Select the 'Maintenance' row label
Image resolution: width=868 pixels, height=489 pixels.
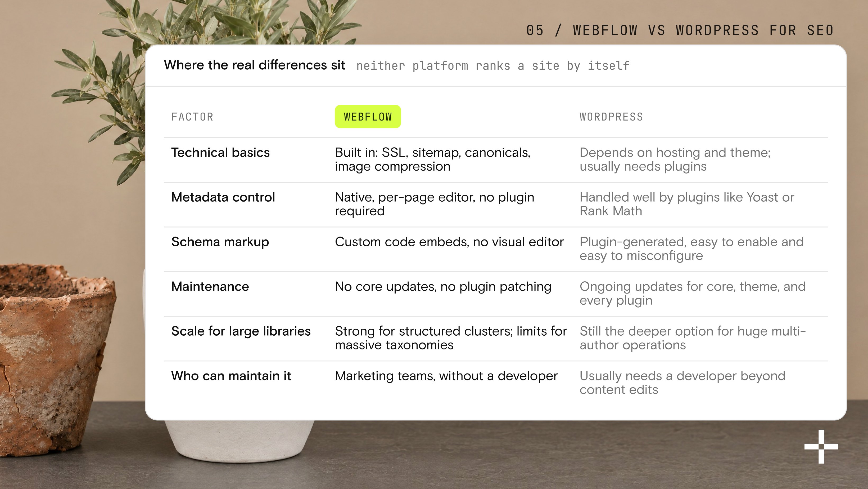click(x=210, y=286)
